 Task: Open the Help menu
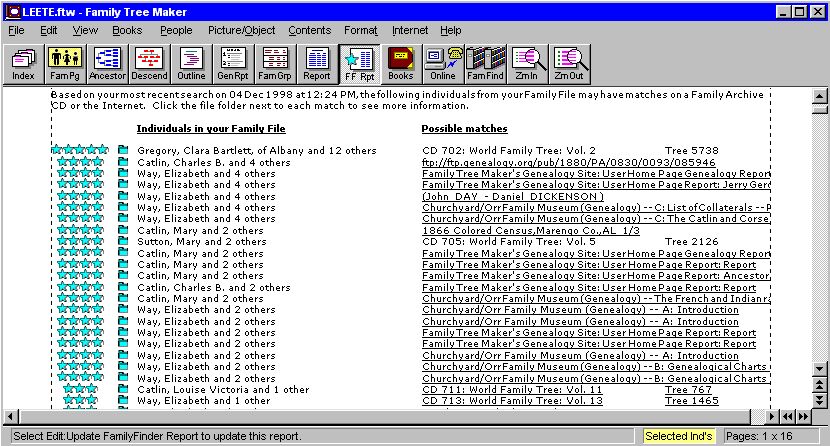point(450,30)
